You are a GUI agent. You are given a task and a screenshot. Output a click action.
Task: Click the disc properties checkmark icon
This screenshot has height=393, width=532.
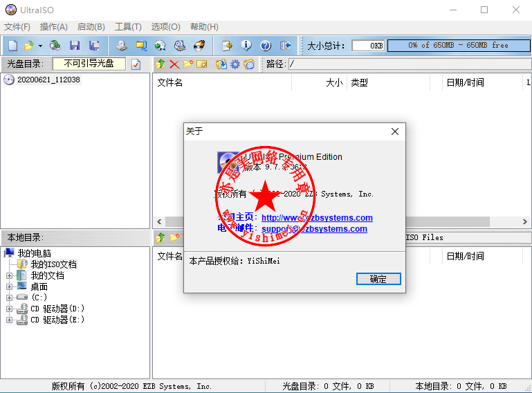136,64
